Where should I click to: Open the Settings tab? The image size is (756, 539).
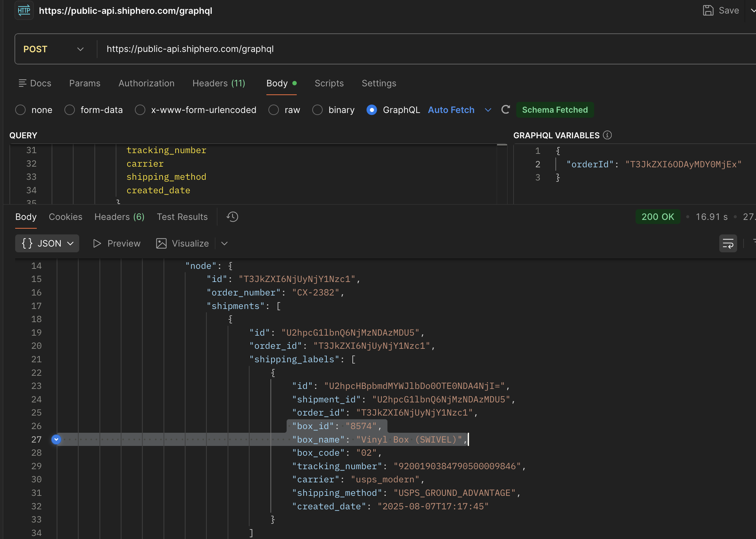pyautogui.click(x=379, y=83)
